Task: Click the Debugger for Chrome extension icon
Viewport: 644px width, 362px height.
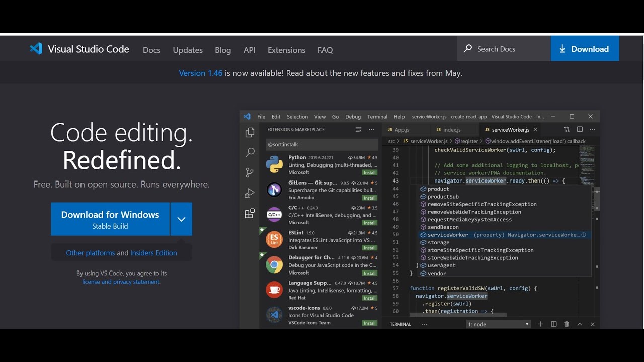Action: [x=274, y=265]
